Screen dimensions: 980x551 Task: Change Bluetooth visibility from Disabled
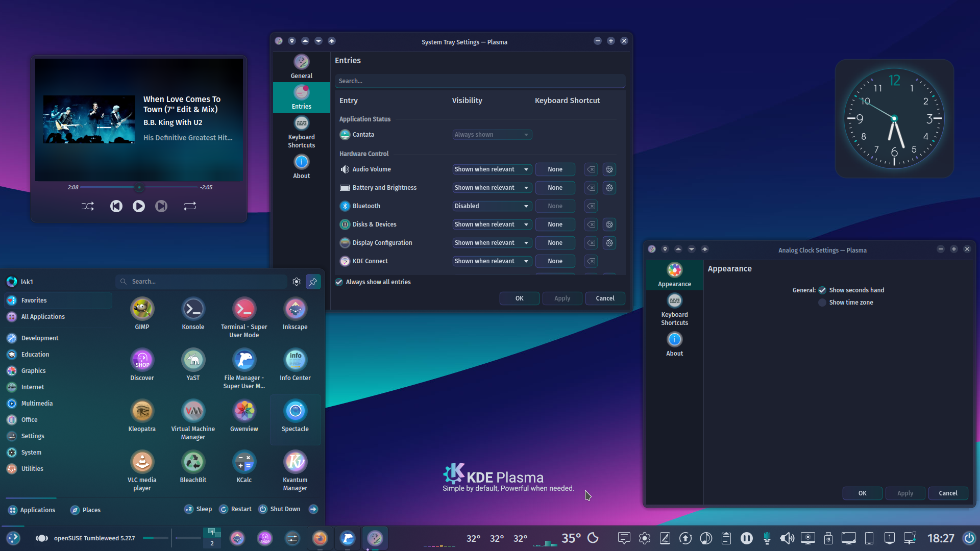coord(492,206)
